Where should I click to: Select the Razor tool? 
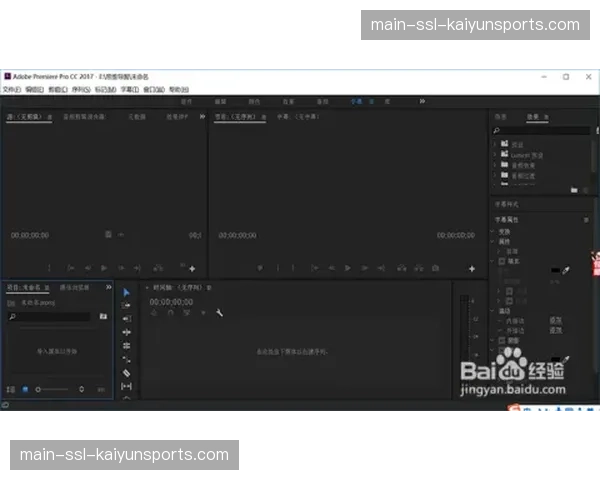[126, 373]
